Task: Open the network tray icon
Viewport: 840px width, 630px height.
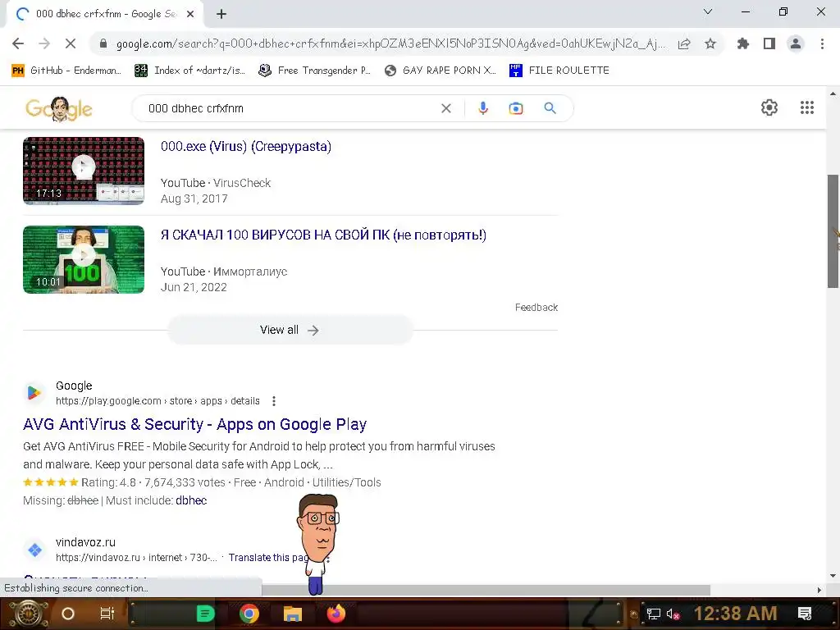Action: (x=653, y=614)
